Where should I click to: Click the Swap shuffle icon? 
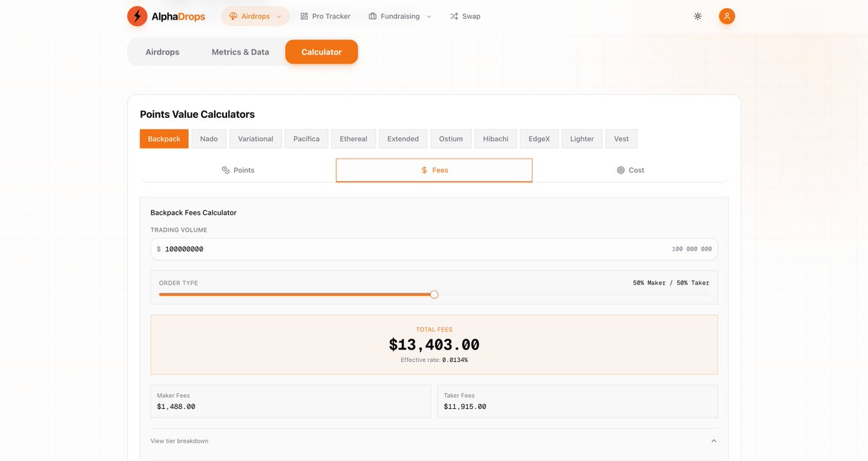[454, 16]
